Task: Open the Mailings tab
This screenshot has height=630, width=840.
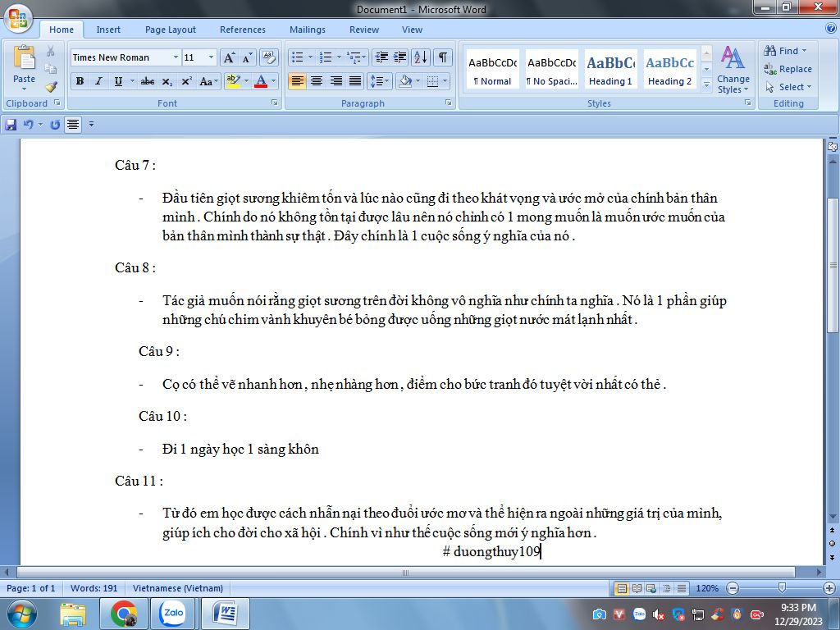Action: (x=308, y=30)
